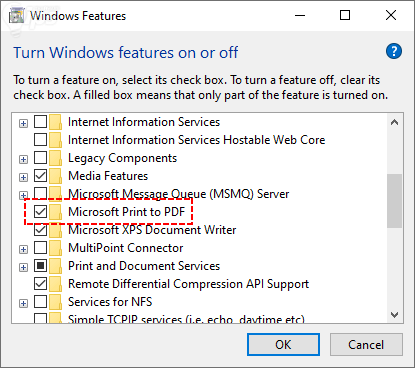Expand the MultiPoint Connector node
Image resolution: width=415 pixels, height=368 pixels.
pos(23,250)
